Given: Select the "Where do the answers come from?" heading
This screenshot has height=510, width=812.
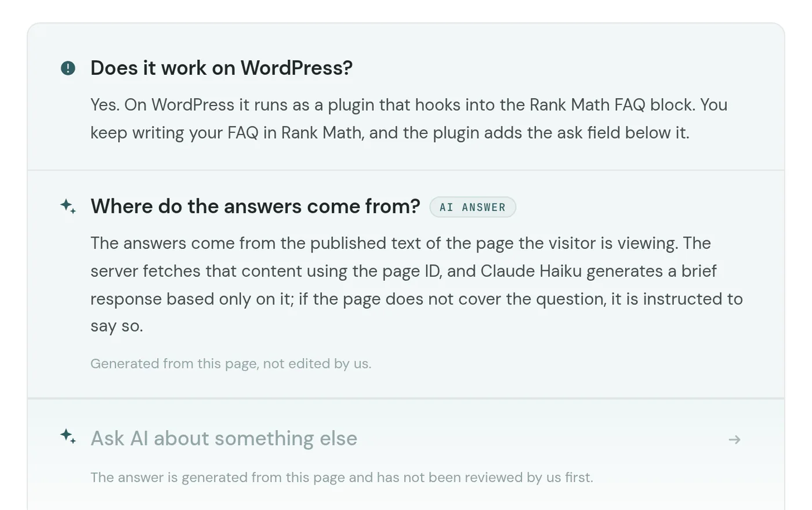Looking at the screenshot, I should (x=255, y=207).
